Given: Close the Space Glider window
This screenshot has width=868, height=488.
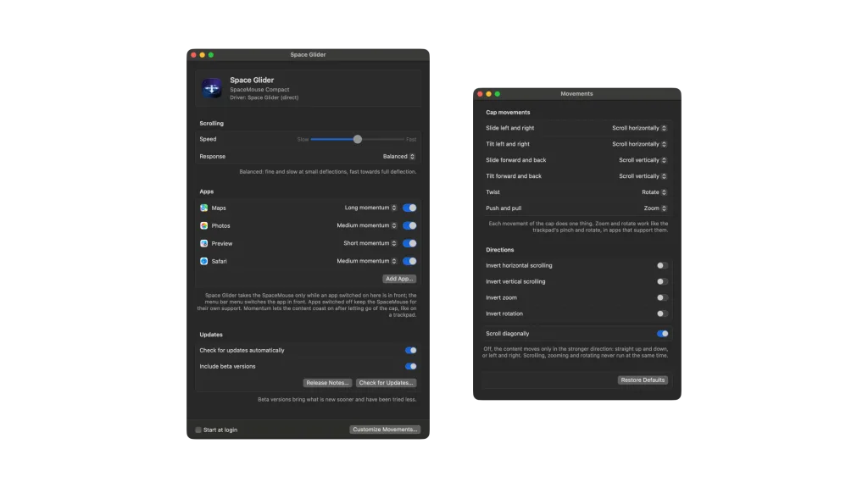Looking at the screenshot, I should coord(194,55).
